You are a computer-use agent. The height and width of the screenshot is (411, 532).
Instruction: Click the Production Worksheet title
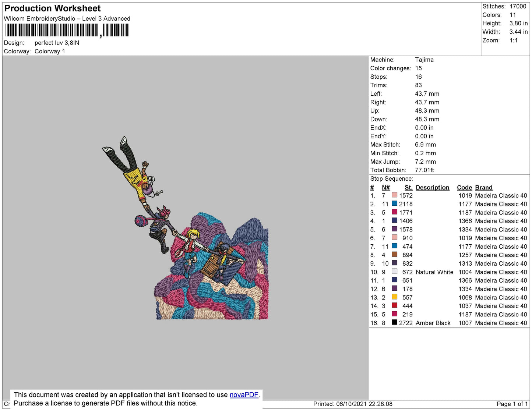coord(52,8)
